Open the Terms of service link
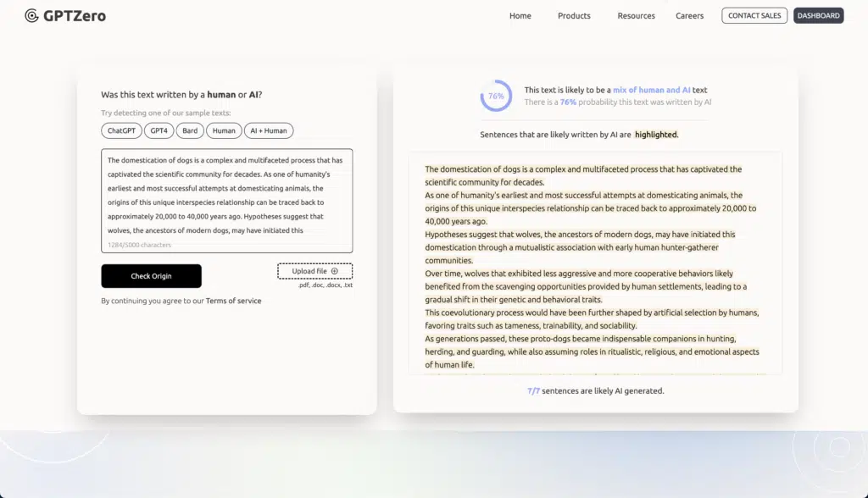This screenshot has height=498, width=868. coord(234,301)
